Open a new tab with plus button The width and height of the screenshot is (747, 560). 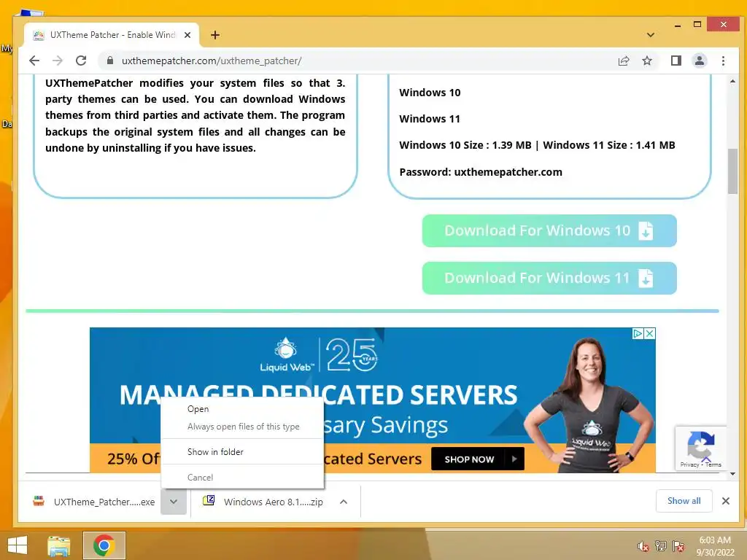215,35
